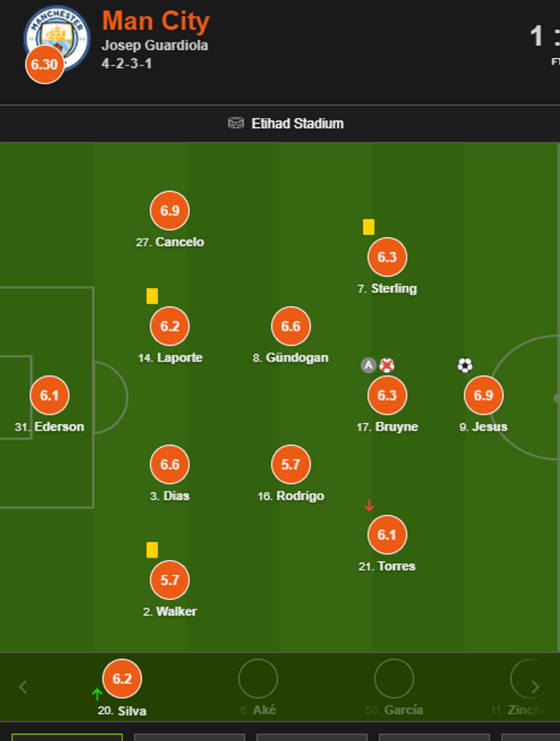Click Sterling's yellow card icon

(369, 227)
